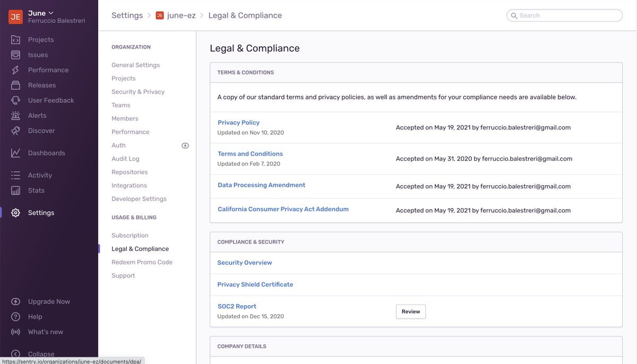Click the Releases icon in sidebar
The image size is (637, 364).
pyautogui.click(x=16, y=85)
